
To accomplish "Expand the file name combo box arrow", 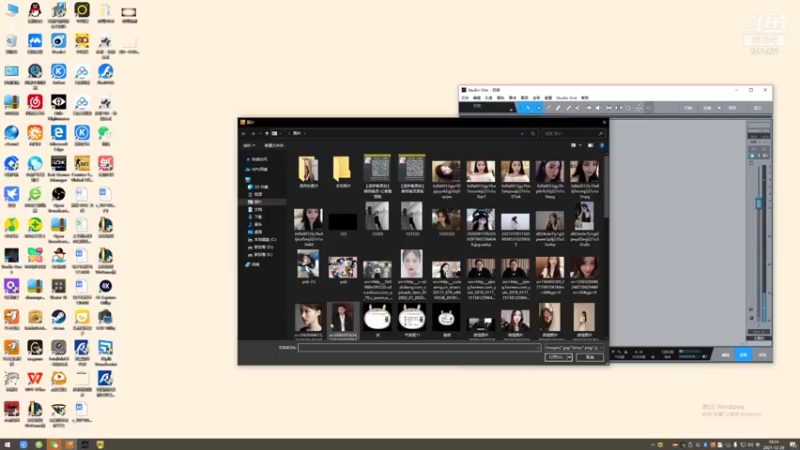I will coord(538,347).
